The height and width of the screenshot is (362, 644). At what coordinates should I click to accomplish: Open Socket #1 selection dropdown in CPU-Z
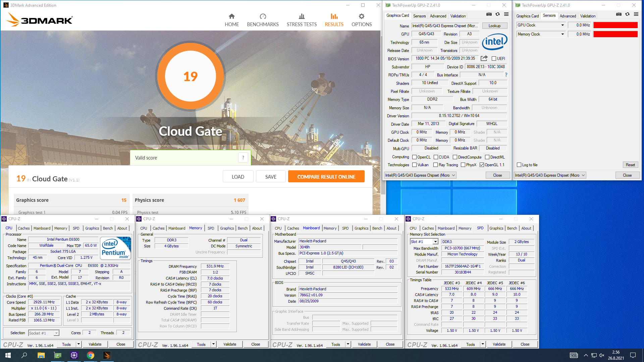[44, 333]
